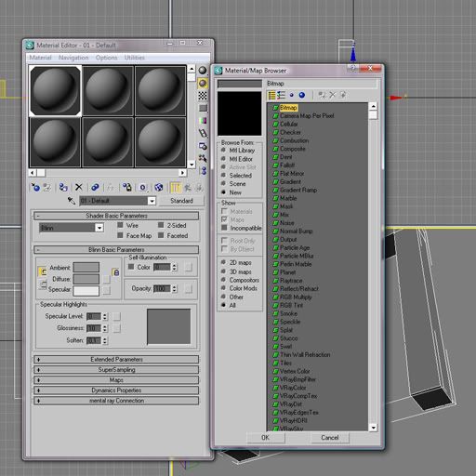Switch browser to View List + Icons
Viewport: 476px width, 476px height.
[x=281, y=95]
